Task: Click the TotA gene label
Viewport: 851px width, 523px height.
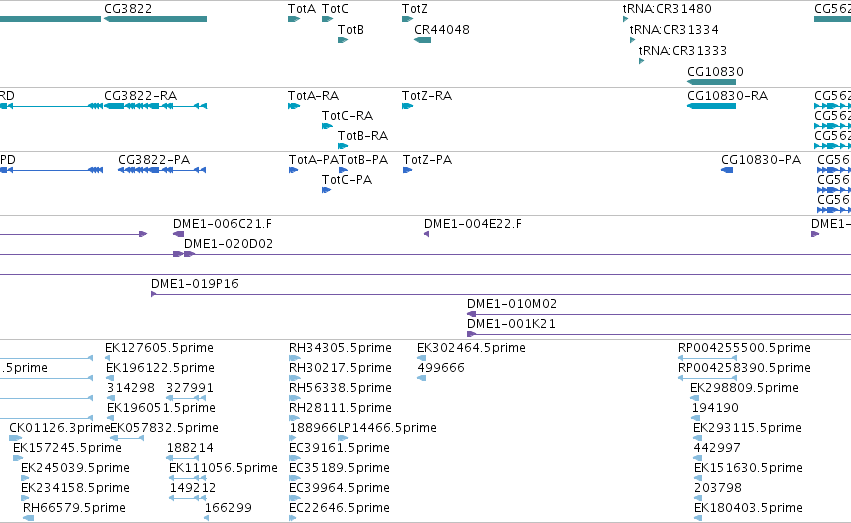Action: click(302, 9)
